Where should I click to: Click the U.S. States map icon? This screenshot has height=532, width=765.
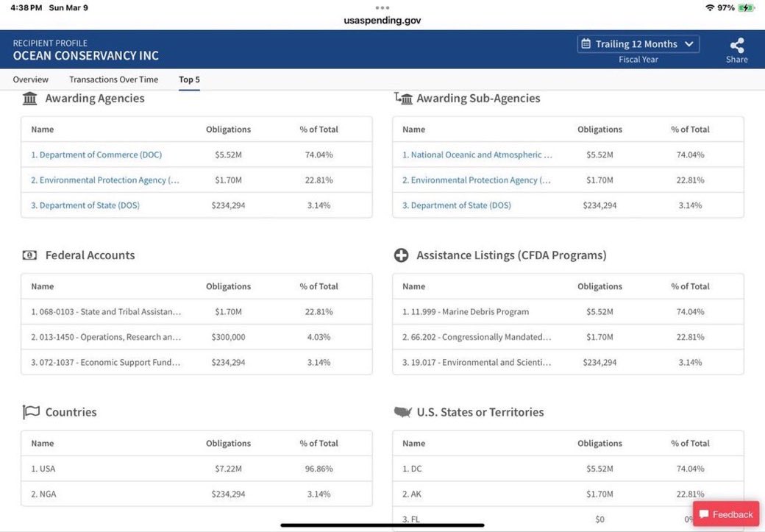(402, 412)
